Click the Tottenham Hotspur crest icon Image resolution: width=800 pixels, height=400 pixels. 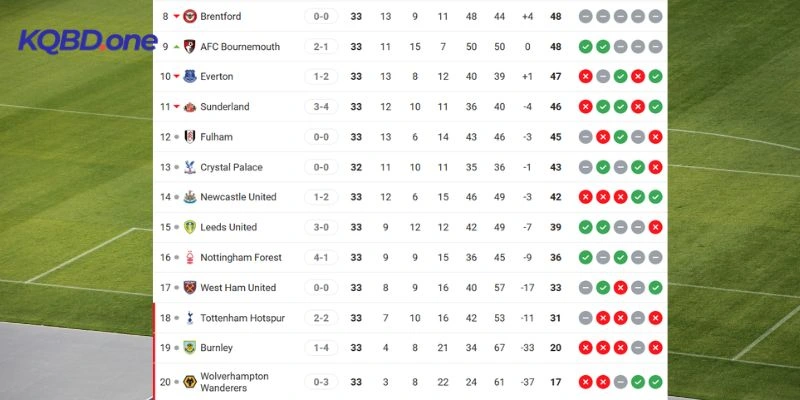pyautogui.click(x=190, y=318)
